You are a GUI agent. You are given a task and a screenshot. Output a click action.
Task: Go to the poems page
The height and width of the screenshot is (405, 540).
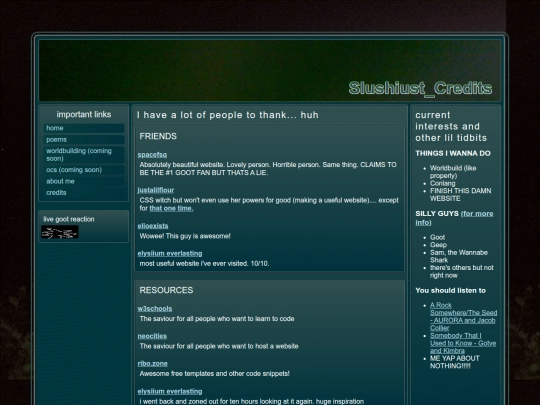(x=84, y=139)
